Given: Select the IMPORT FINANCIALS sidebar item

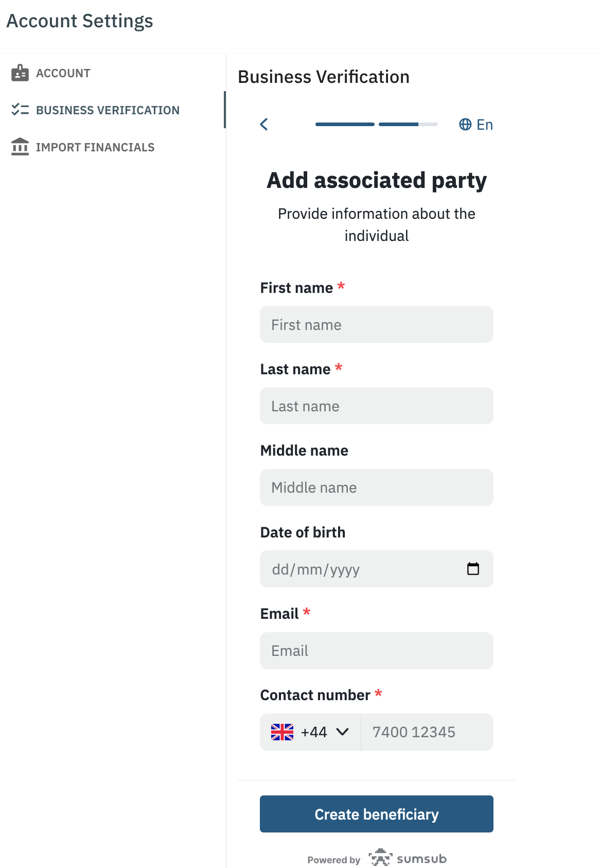Looking at the screenshot, I should 95,147.
